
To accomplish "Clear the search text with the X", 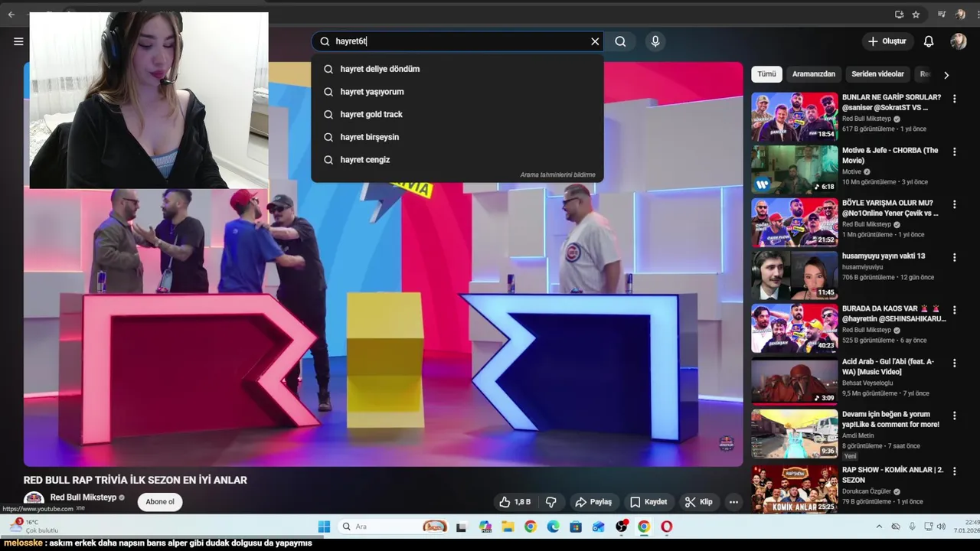I will click(595, 41).
